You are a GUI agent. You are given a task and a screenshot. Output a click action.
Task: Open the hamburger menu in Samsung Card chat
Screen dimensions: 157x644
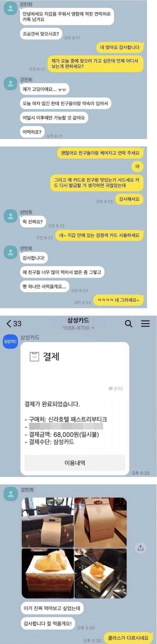(145, 324)
